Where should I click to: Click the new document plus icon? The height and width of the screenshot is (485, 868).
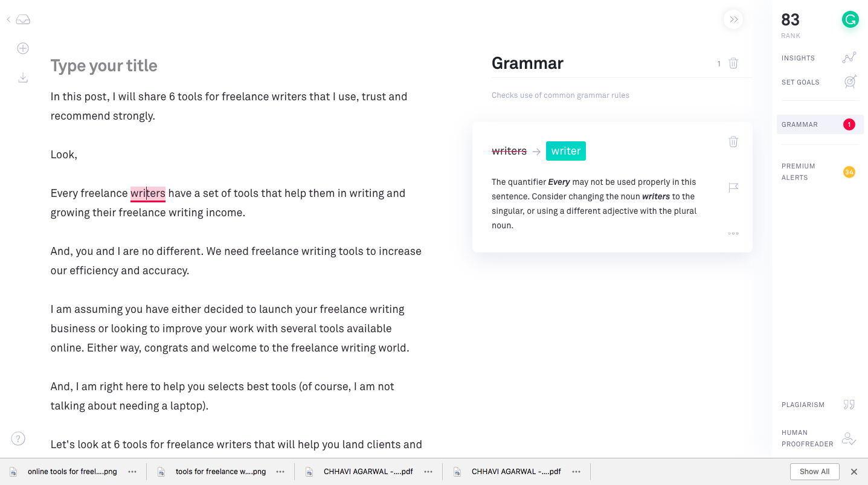tap(23, 48)
